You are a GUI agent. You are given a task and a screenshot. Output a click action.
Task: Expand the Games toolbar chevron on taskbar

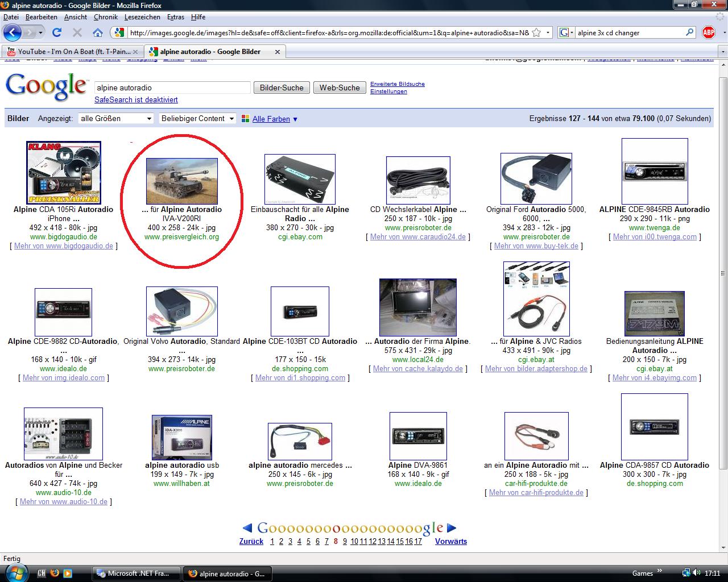click(660, 571)
